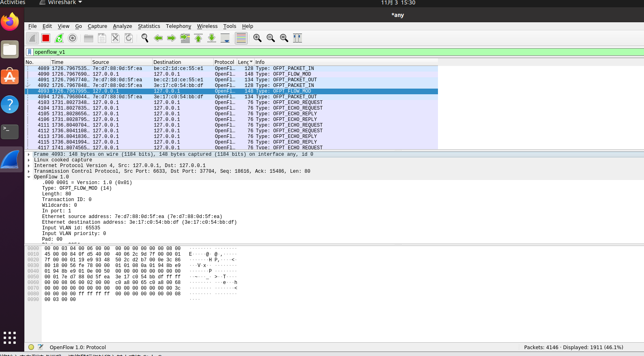Start a new packet capture with the shark fin icon
Viewport: 644px width, 356px height.
[x=32, y=38]
